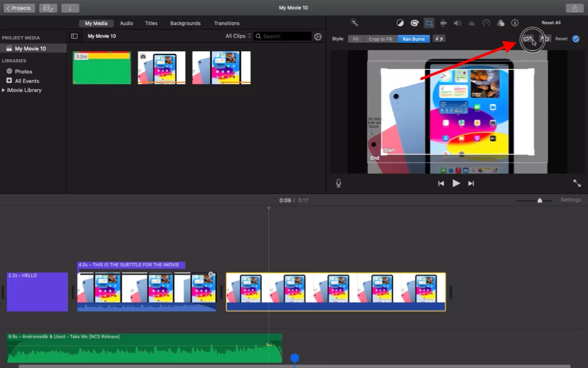The height and width of the screenshot is (368, 588).
Task: Go back to Projects
Action: [x=19, y=8]
